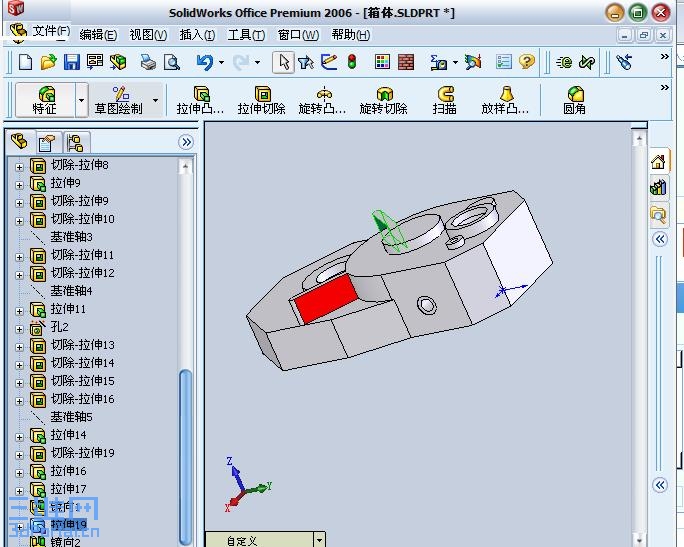Open dropdown arrow next to 草图绘制
This screenshot has width=684, height=547.
(155, 100)
